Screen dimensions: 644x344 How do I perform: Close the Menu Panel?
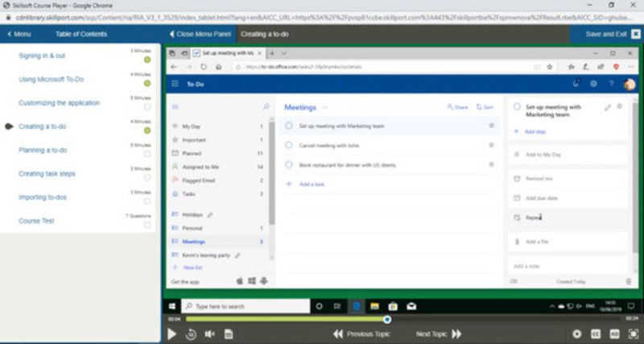(200, 34)
